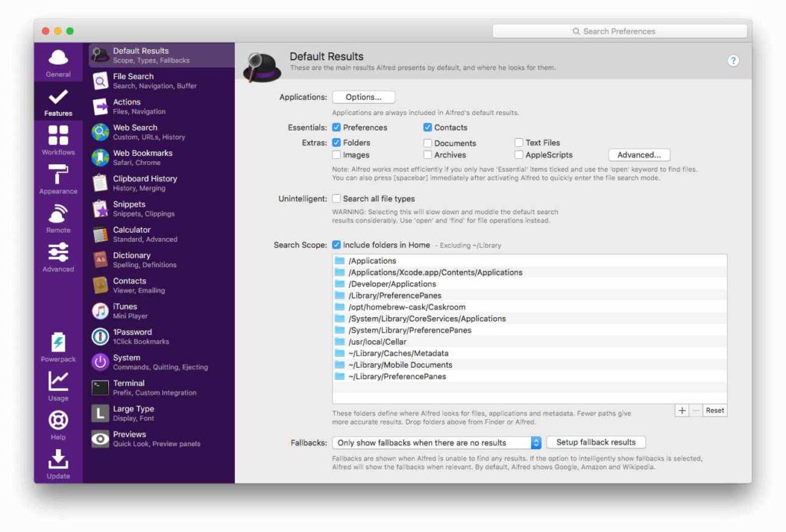
Task: Select Dictionary feature
Action: coord(161,259)
